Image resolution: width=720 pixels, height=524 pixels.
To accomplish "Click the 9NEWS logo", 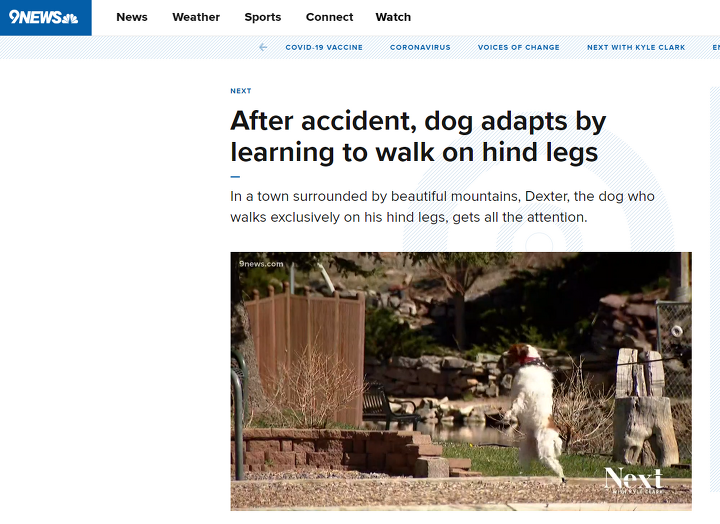I will pyautogui.click(x=44, y=17).
